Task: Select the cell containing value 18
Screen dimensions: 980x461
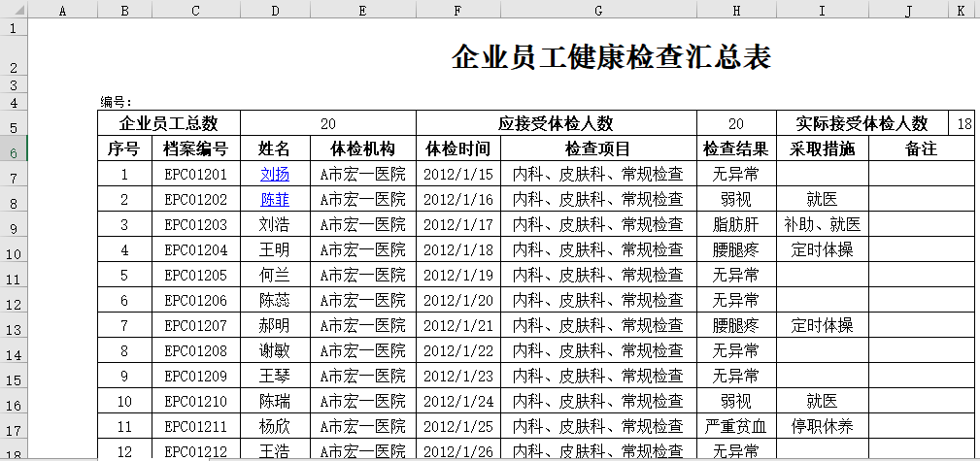Action: [963, 124]
